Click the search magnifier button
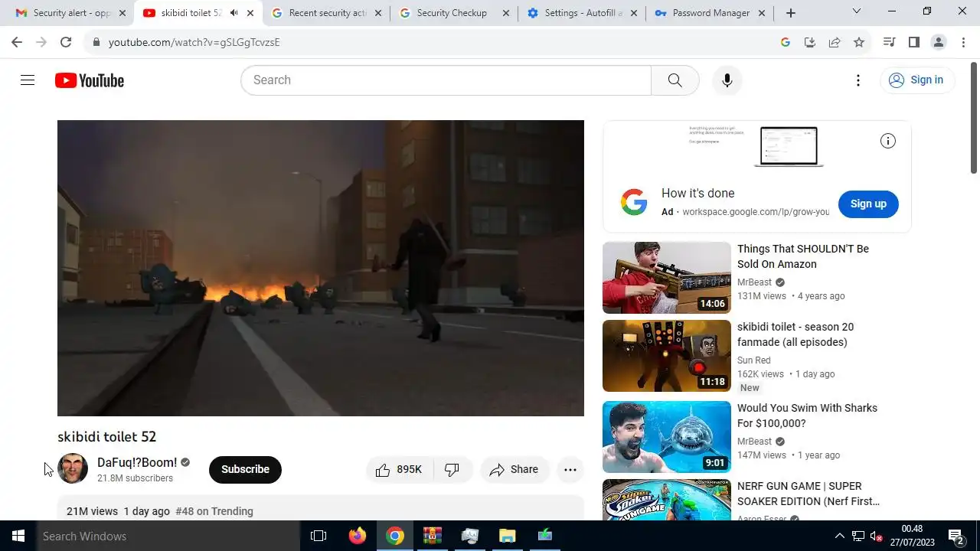The width and height of the screenshot is (980, 551). (x=675, y=80)
